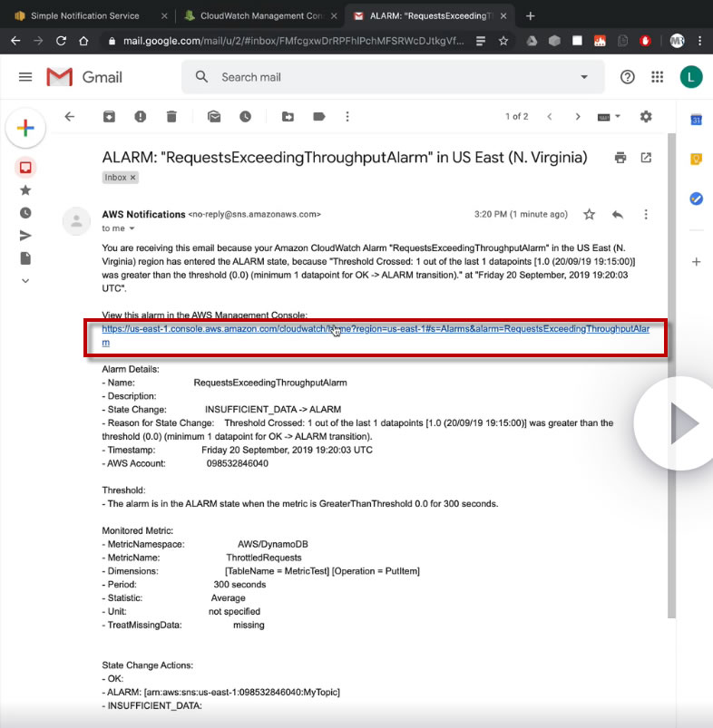Click in the Search mail field
The height and width of the screenshot is (728, 713).
[x=395, y=77]
